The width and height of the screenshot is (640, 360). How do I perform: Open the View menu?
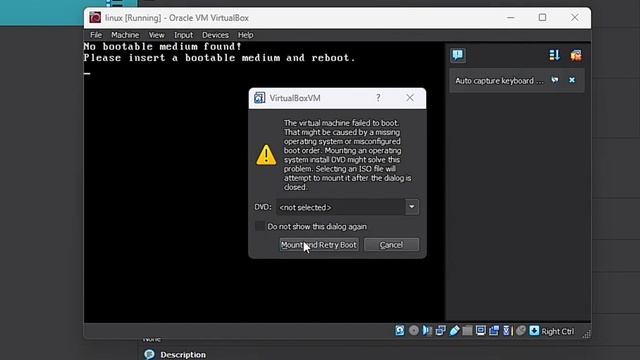tap(156, 35)
